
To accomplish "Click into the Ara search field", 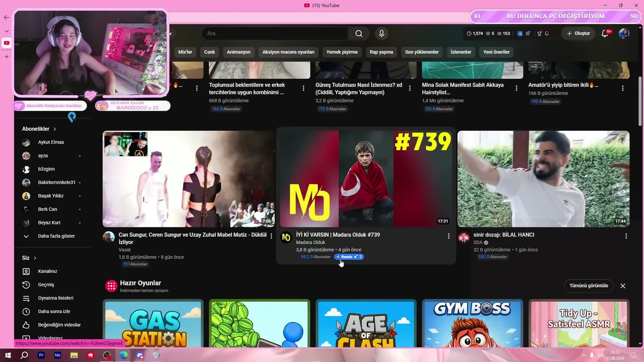I will tap(276, 34).
